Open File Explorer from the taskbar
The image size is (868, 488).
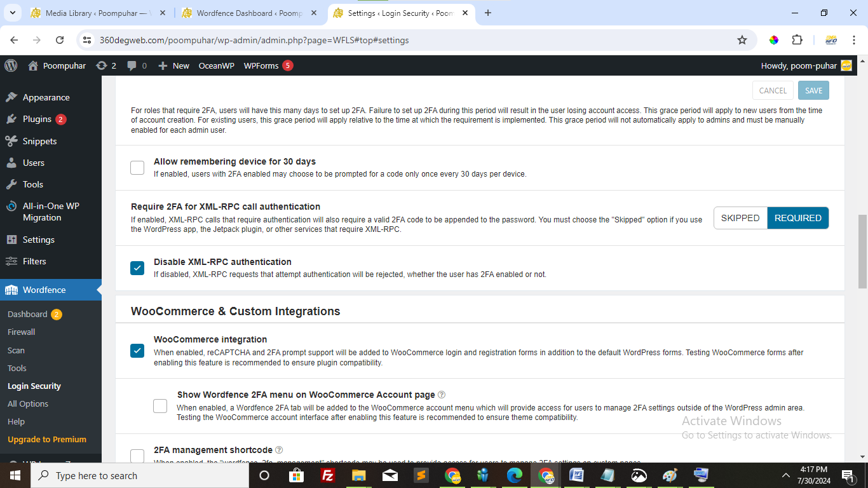pyautogui.click(x=359, y=475)
